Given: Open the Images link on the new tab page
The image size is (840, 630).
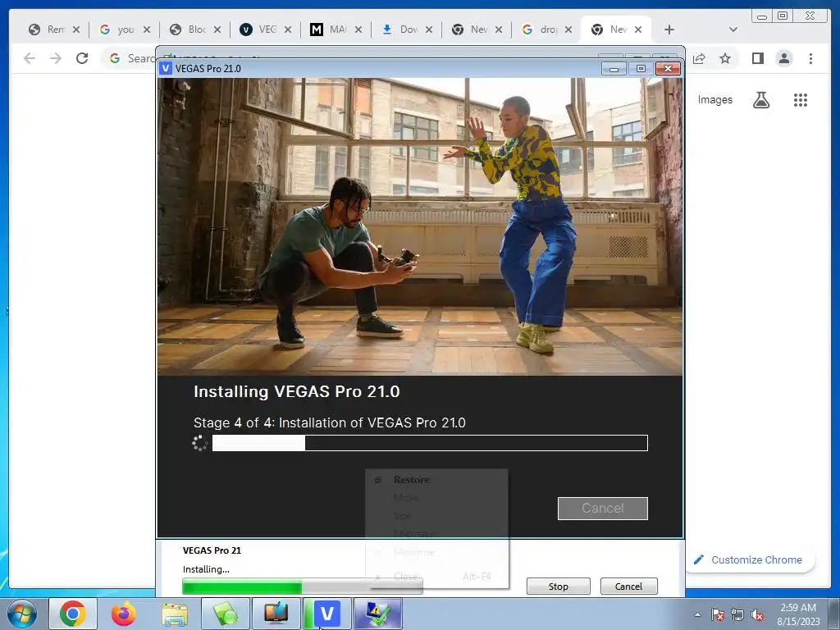Looking at the screenshot, I should 714,99.
